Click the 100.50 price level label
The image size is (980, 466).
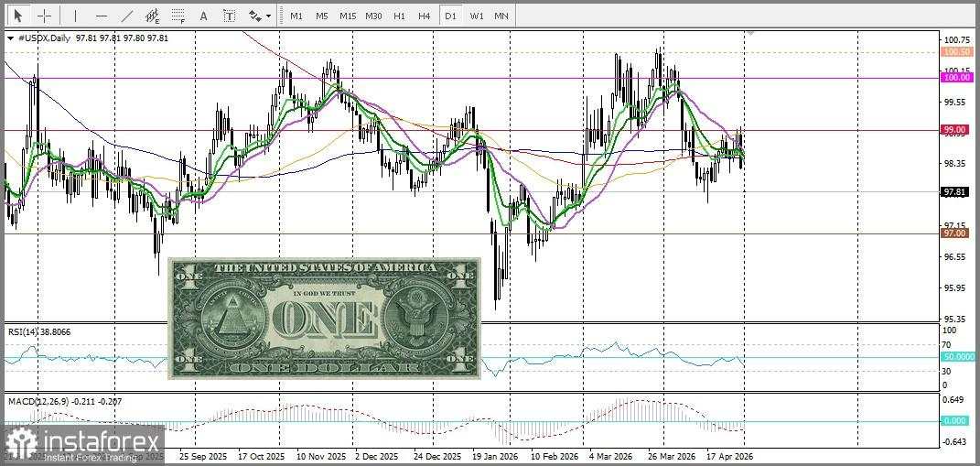coord(957,52)
